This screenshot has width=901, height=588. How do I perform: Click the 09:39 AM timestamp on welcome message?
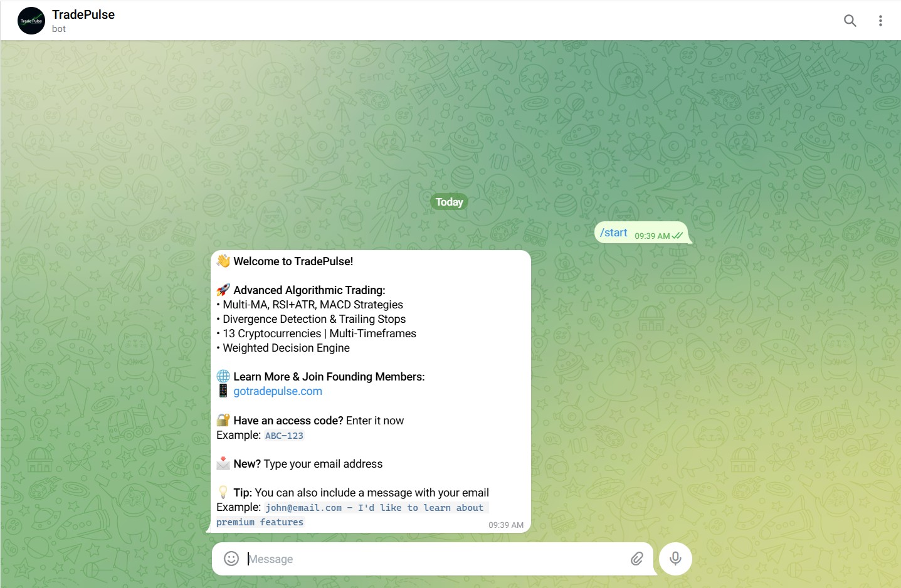click(x=506, y=525)
